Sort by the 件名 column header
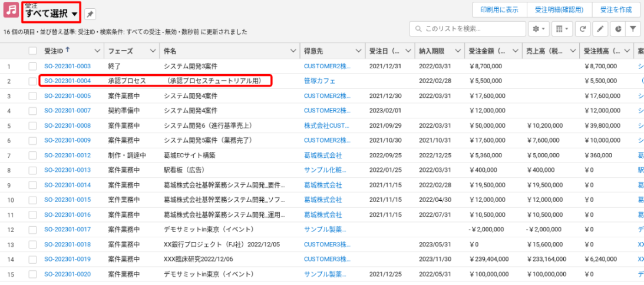The height and width of the screenshot is (285, 644). [x=170, y=51]
